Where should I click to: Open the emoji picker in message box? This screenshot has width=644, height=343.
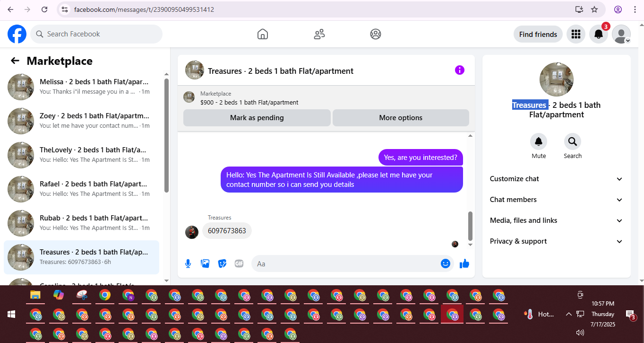[446, 264]
